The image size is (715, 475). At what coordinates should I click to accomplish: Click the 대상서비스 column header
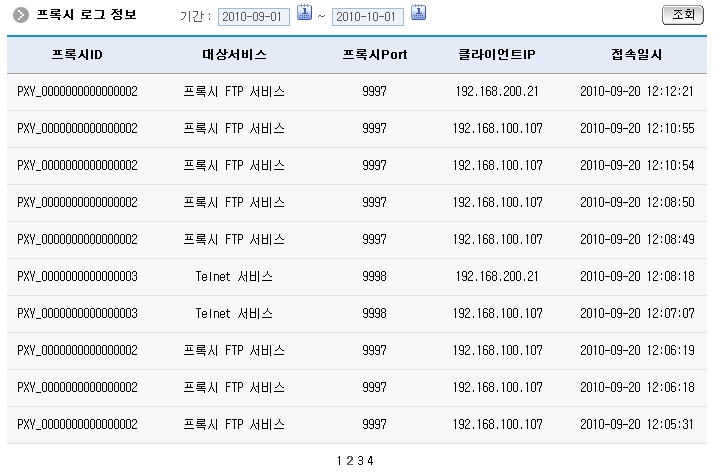[234, 54]
